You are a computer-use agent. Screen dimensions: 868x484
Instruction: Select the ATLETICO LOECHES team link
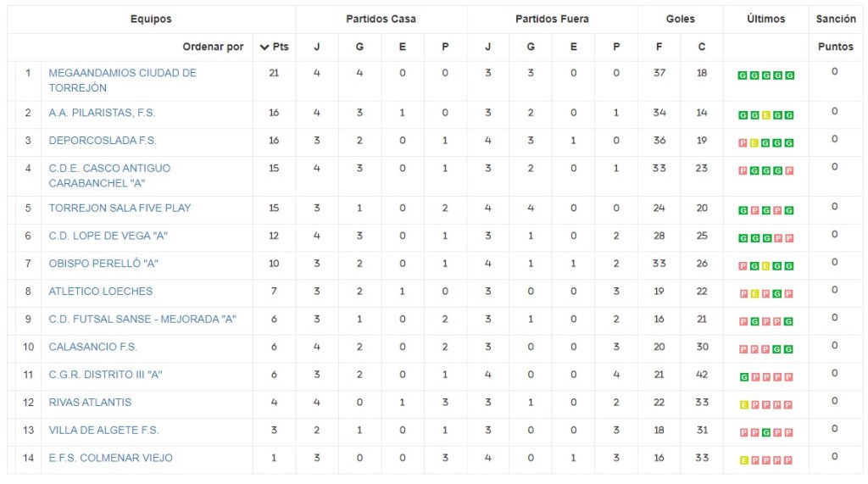point(101,291)
